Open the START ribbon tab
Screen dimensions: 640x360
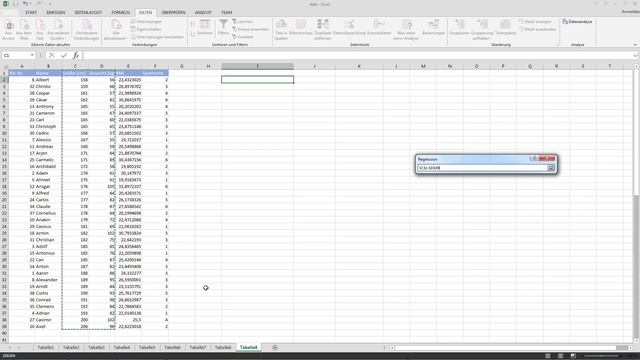coord(31,12)
